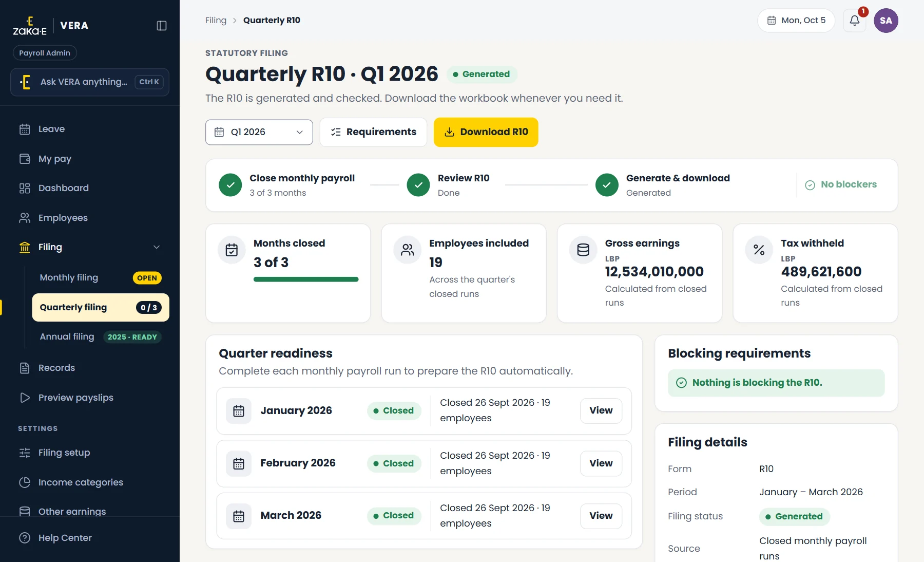Click the No blockers indicator

click(841, 184)
